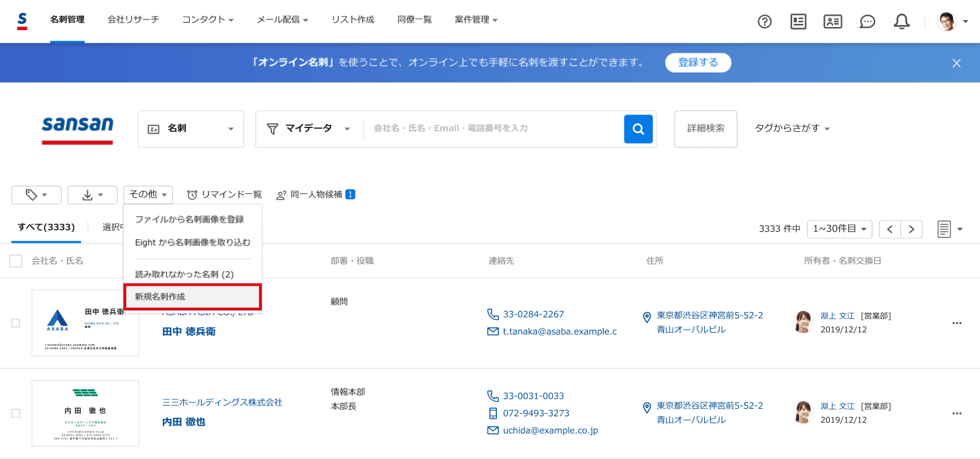Click mail icon beside t.tanaka@asaba.example.c
This screenshot has height=459, width=980.
(x=493, y=332)
